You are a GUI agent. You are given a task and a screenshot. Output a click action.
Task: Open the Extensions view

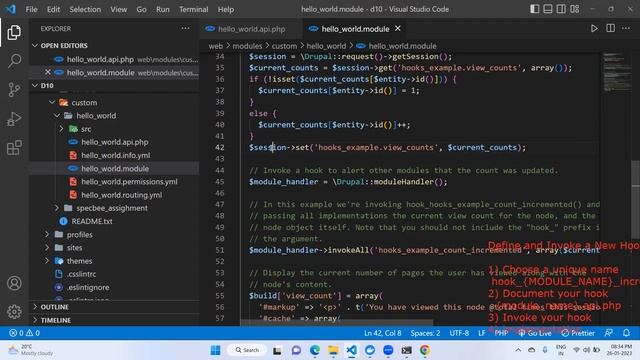14,148
